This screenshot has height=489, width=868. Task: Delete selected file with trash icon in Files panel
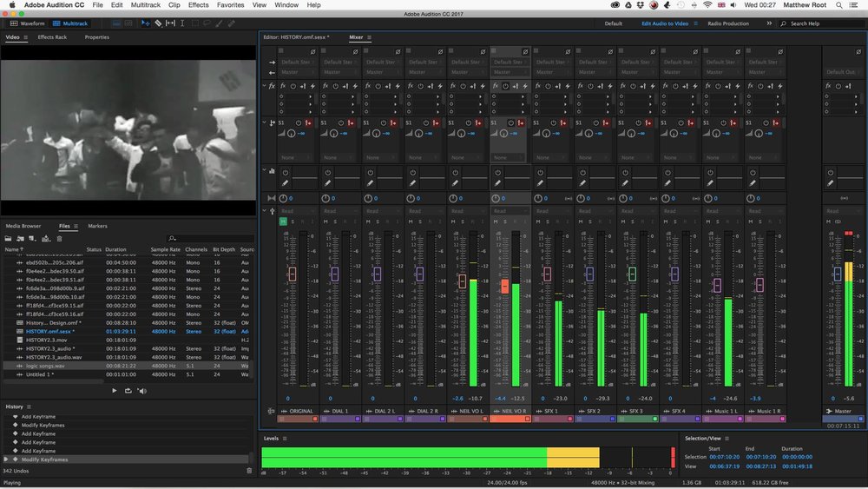(59, 239)
